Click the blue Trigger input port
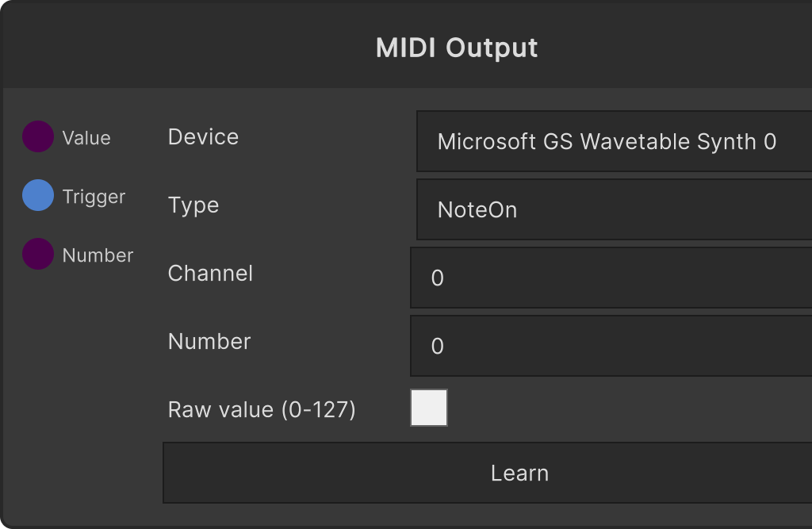The image size is (812, 529). [x=38, y=195]
